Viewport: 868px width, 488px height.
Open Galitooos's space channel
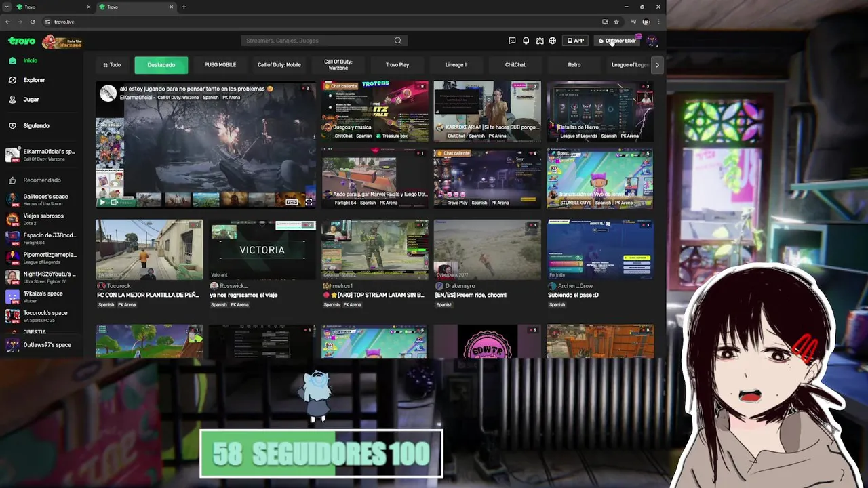(41, 199)
